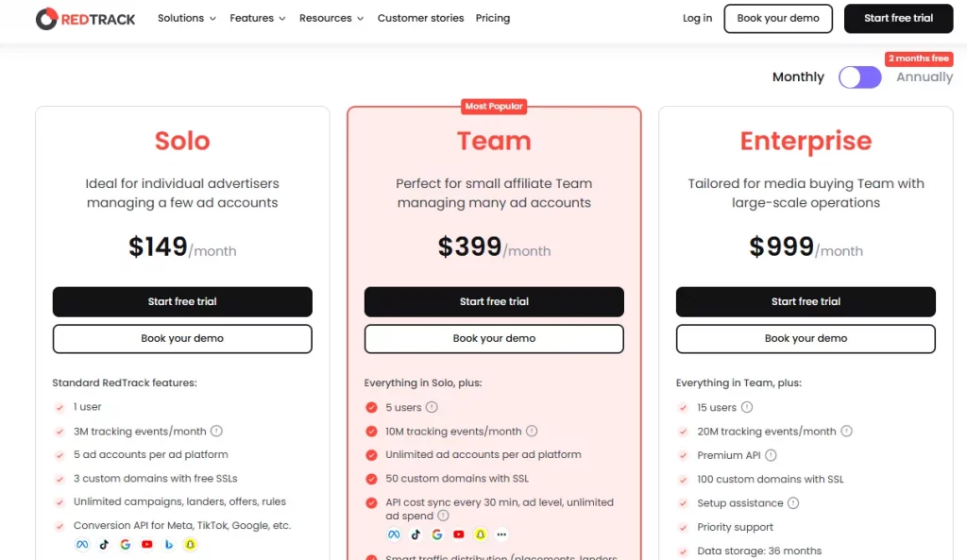Click the TikTok icon in the Solo plan
This screenshot has height=560, width=967.
tap(104, 545)
